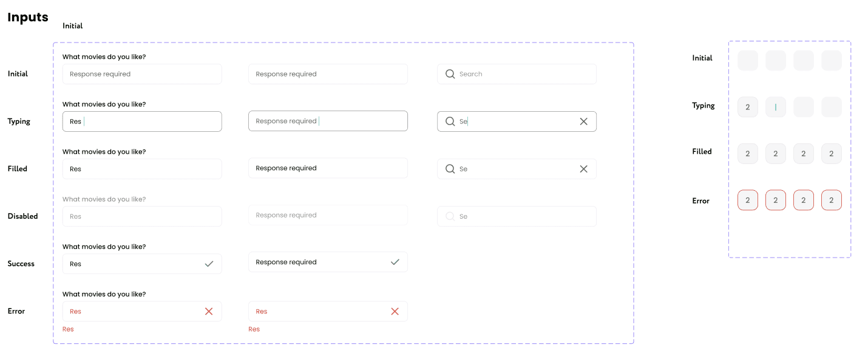
Task: Focus the Initial unlabeled 'Response required' input
Action: click(x=328, y=74)
